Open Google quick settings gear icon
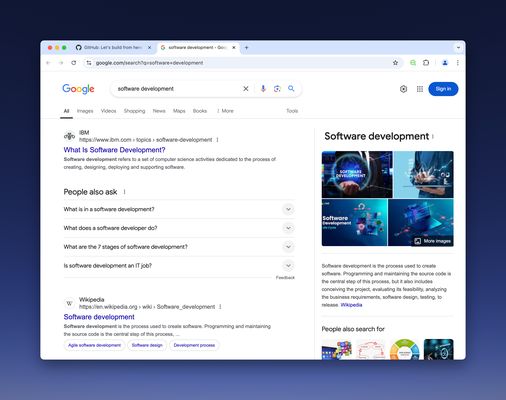The height and width of the screenshot is (400, 506). [403, 89]
